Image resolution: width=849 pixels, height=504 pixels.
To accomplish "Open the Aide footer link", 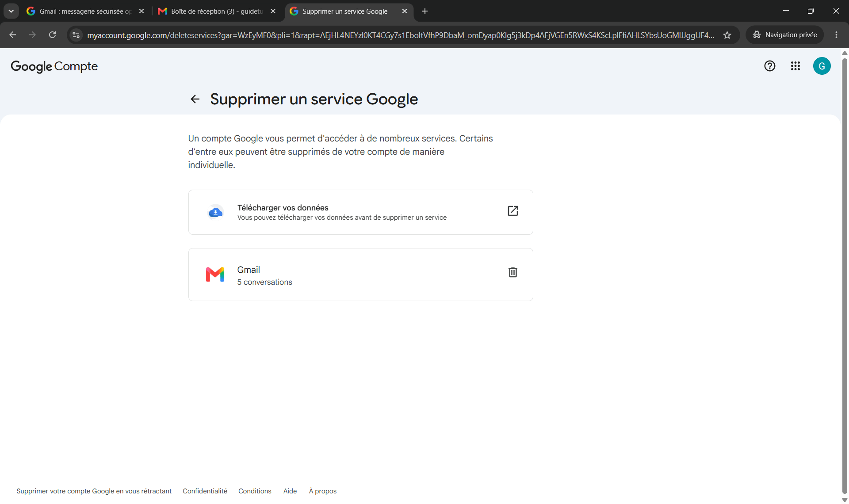I will [x=290, y=491].
